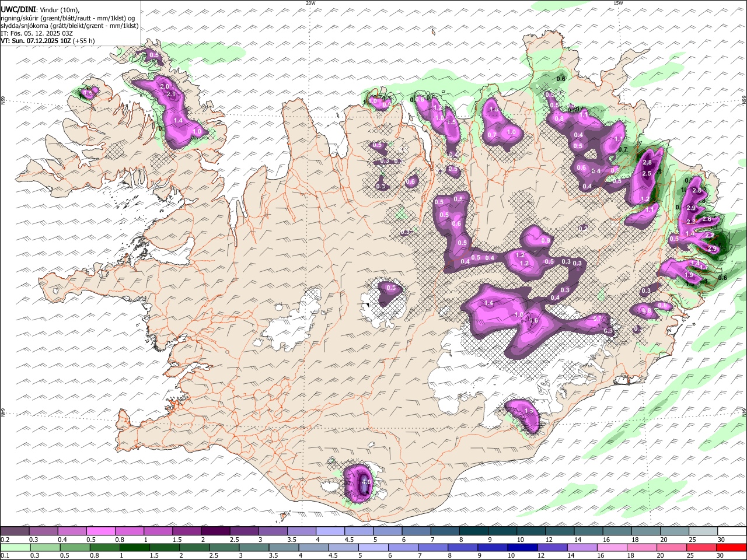This screenshot has width=747, height=560.
Task: Click the UWC/DINI title in the legend box
Action: [x=18, y=10]
